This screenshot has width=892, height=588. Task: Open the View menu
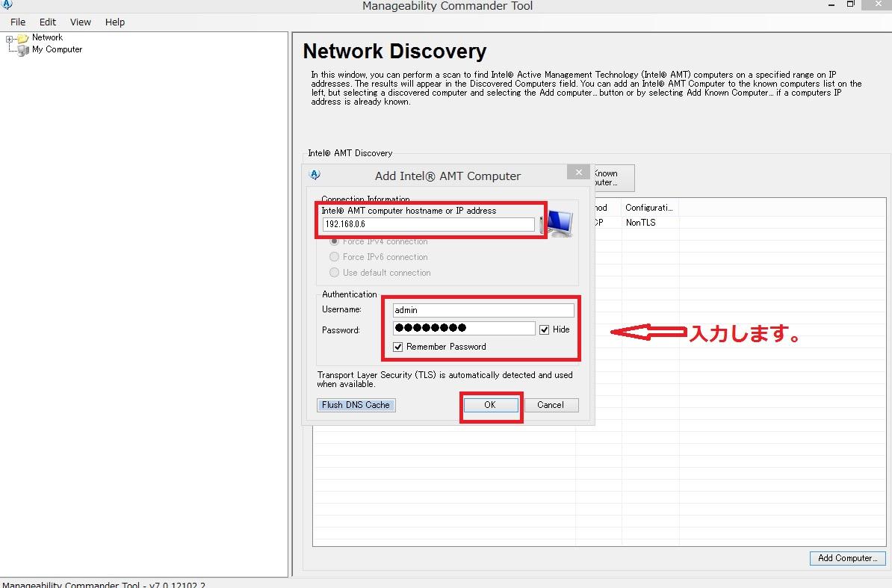click(80, 22)
